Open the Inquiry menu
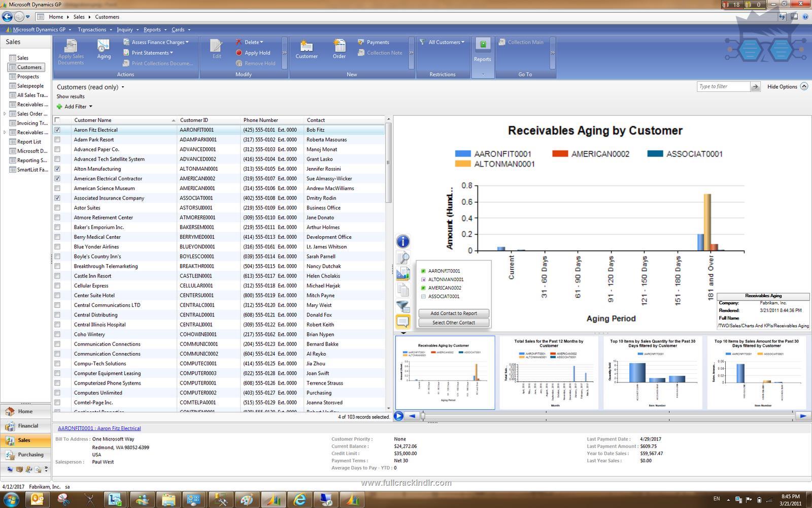The image size is (812, 508). 127,29
